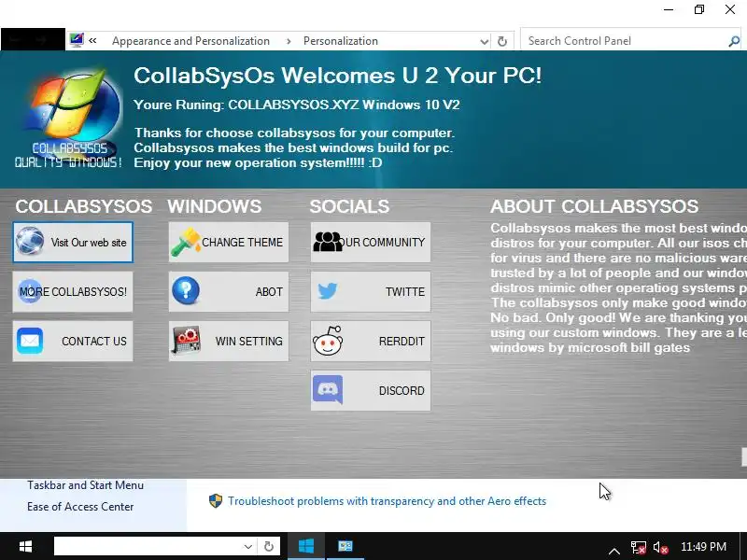The width and height of the screenshot is (747, 560).
Task: Open the RERDDIT button
Action: pyautogui.click(x=371, y=341)
